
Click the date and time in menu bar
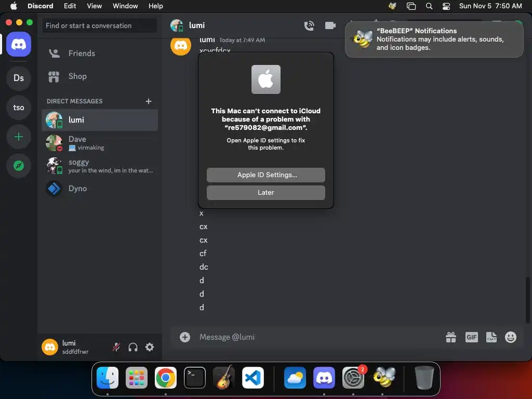(x=490, y=6)
